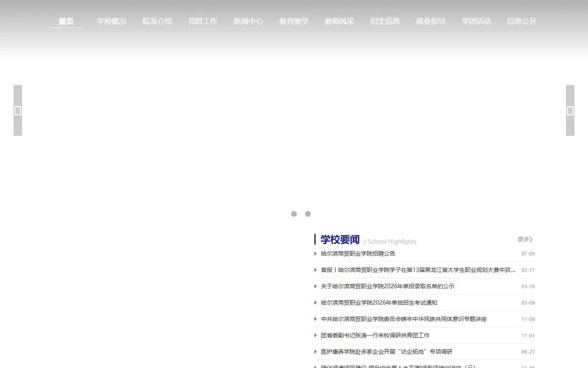Click arrow bullet beside 喜报 news item
The height and width of the screenshot is (368, 588).
pos(315,270)
